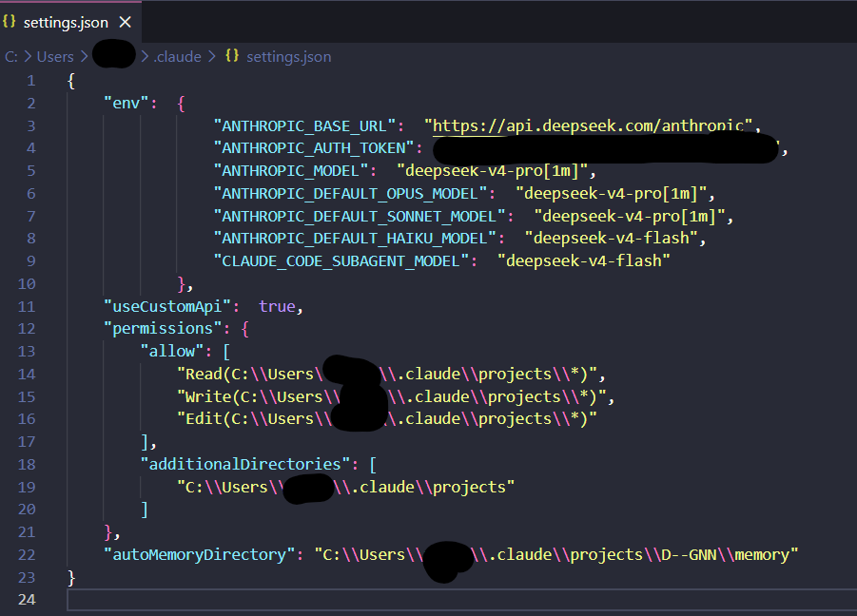Image resolution: width=857 pixels, height=616 pixels.
Task: Click the "env" key on line 2
Action: coord(127,104)
